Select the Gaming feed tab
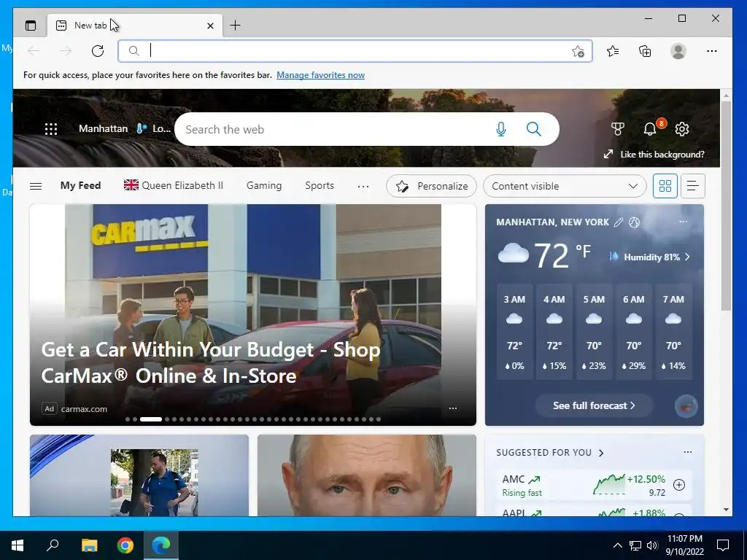This screenshot has height=560, width=747. (264, 186)
